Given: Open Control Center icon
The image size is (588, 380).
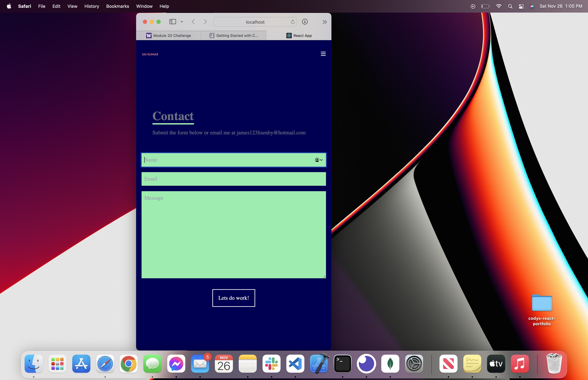Looking at the screenshot, I should click(x=521, y=6).
